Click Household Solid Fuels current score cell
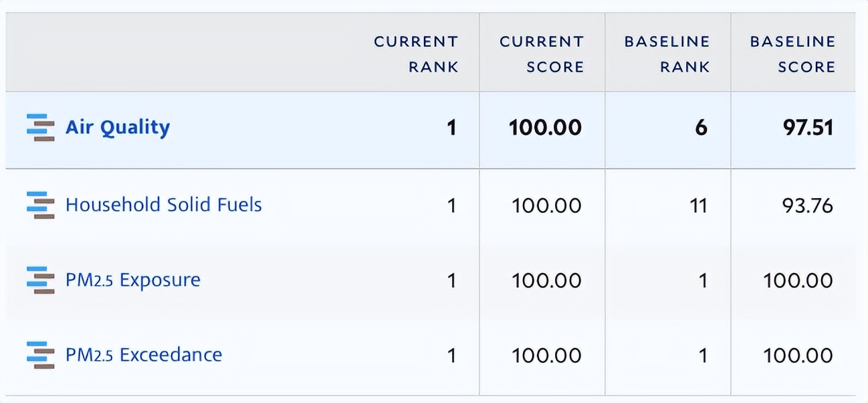Screen dimensions: 868x403 point(546,205)
